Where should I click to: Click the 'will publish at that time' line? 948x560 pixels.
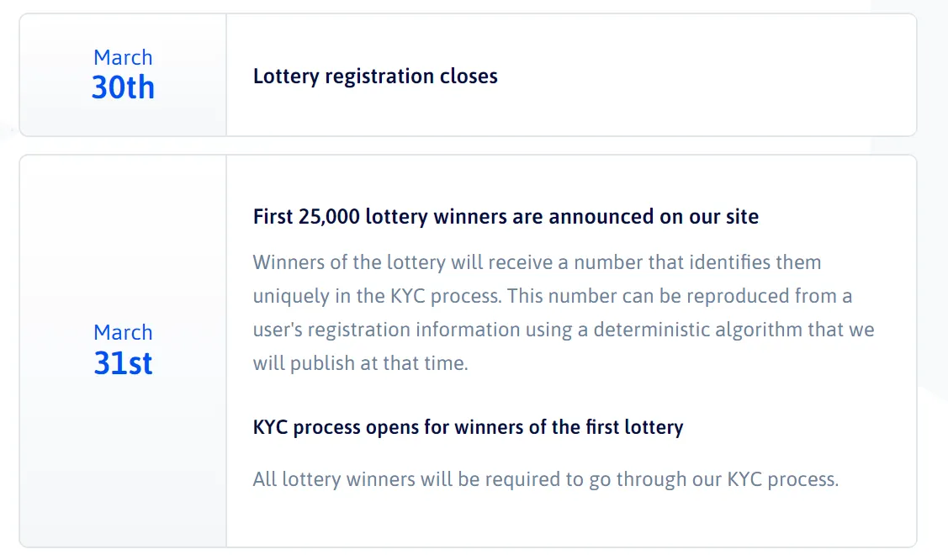(x=360, y=363)
